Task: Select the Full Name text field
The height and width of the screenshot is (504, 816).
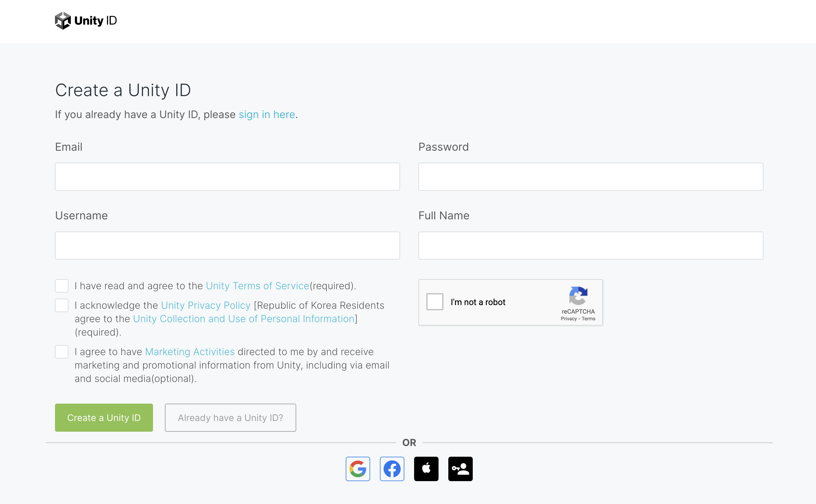Action: pyautogui.click(x=591, y=246)
